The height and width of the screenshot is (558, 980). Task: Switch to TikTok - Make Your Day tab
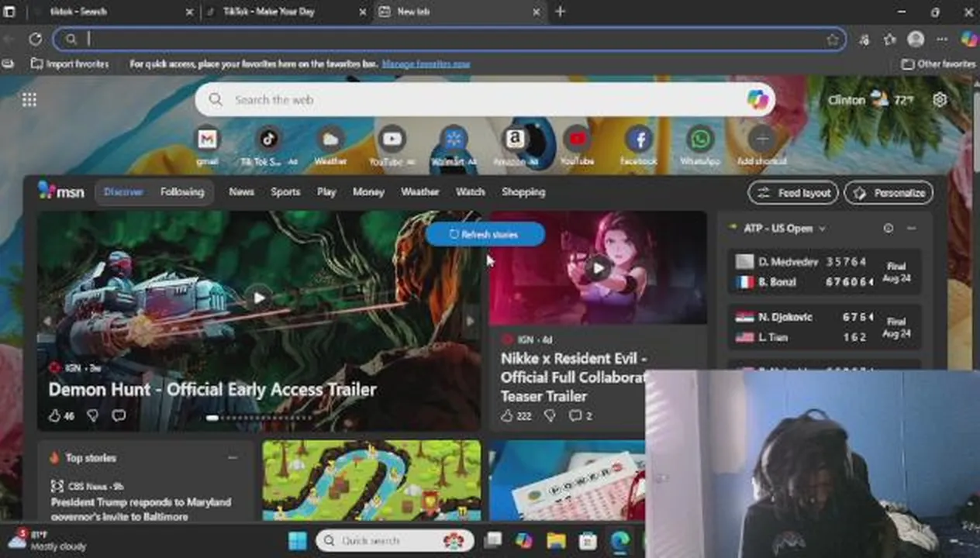pyautogui.click(x=285, y=12)
